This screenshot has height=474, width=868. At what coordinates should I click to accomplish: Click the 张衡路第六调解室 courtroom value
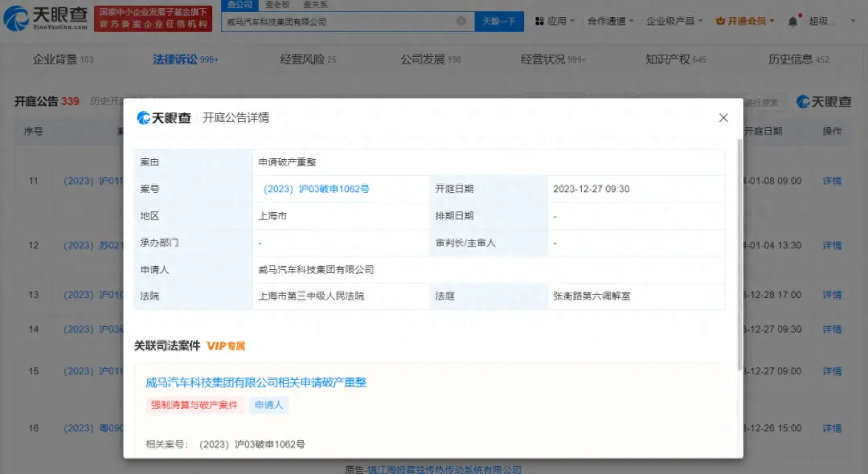point(592,296)
